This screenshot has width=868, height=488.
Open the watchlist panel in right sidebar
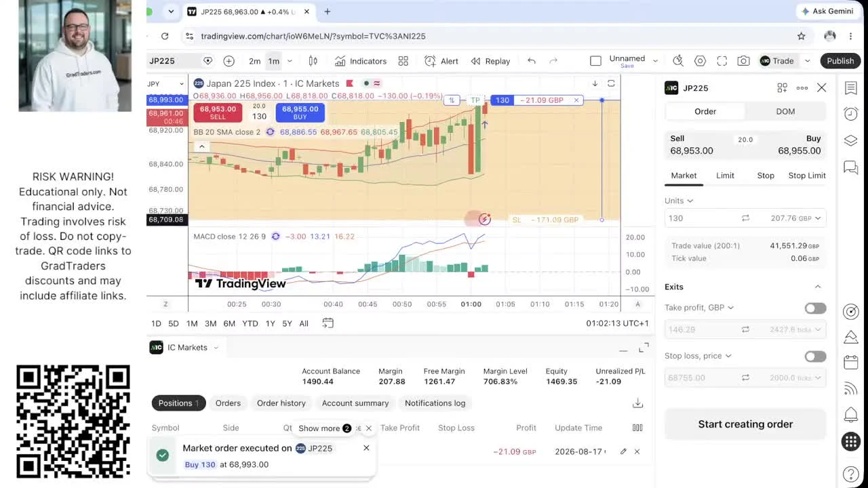pos(851,87)
